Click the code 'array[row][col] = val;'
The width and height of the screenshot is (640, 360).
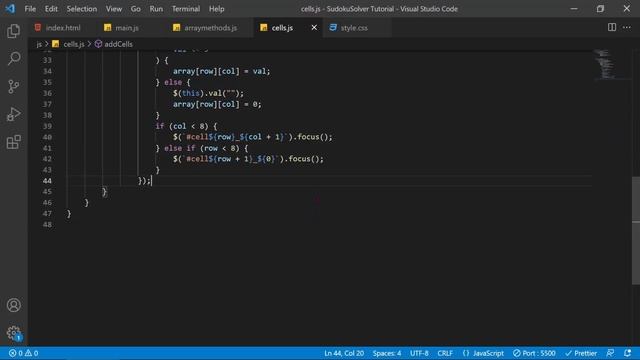pyautogui.click(x=221, y=71)
